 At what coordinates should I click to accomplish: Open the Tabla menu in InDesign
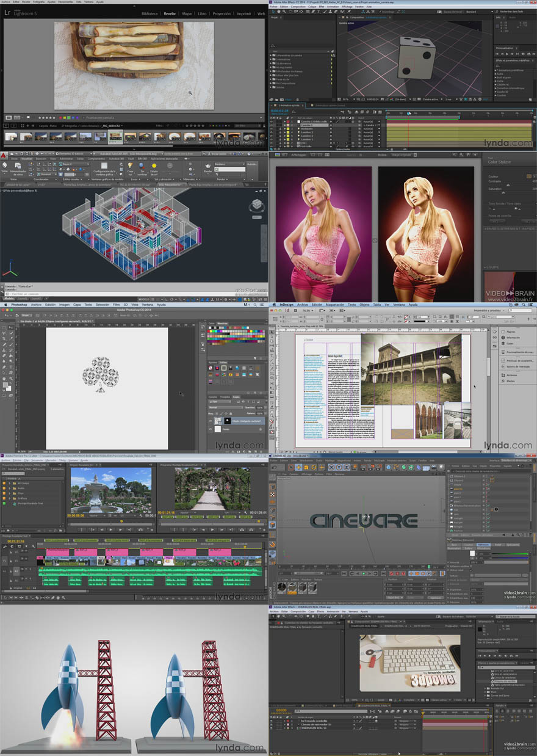pyautogui.click(x=377, y=304)
